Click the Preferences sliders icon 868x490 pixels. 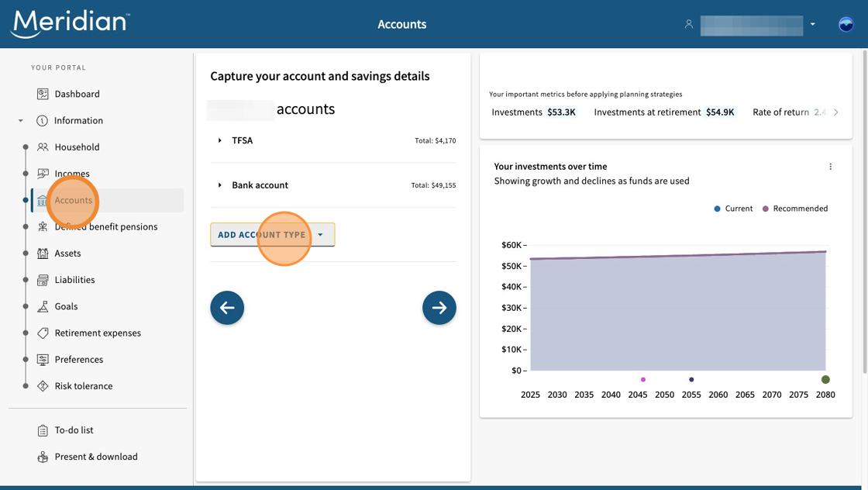[43, 360]
